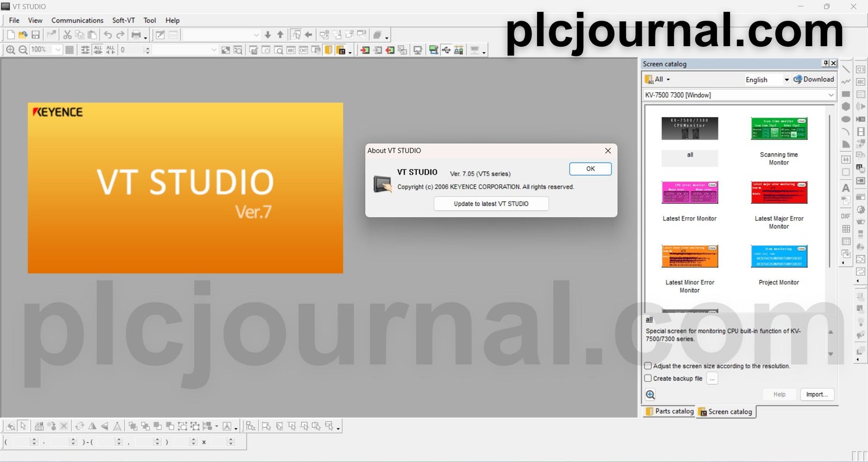Select the arrow pointer tool in bottom toolbar
Image resolution: width=868 pixels, height=462 pixels.
click(23, 426)
